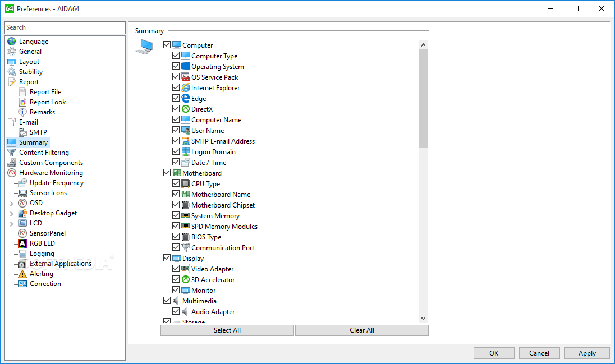Select the User Name row

pyautogui.click(x=208, y=130)
